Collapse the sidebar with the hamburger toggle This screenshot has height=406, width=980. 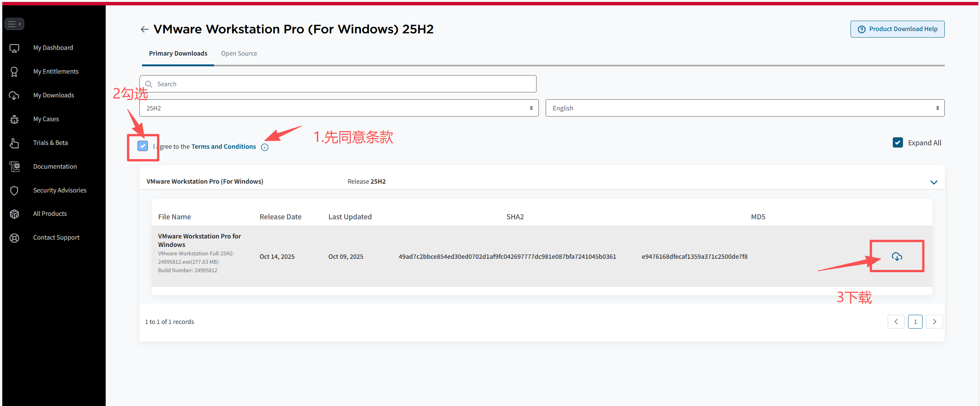click(x=14, y=24)
